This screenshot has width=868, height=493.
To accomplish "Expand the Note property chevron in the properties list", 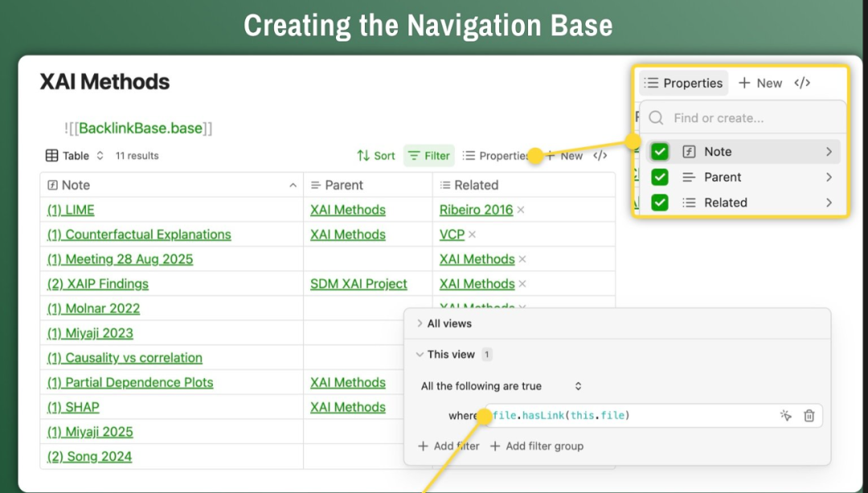I will coord(829,152).
